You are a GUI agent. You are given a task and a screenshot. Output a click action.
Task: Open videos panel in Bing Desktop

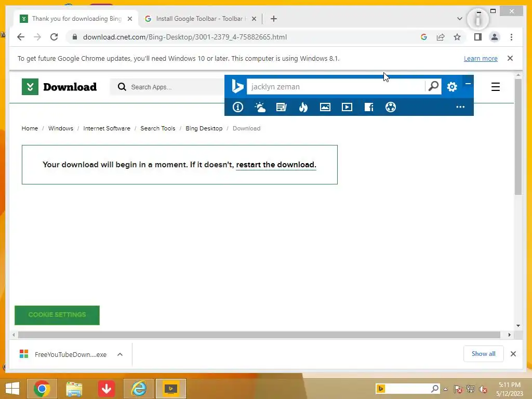click(x=347, y=107)
